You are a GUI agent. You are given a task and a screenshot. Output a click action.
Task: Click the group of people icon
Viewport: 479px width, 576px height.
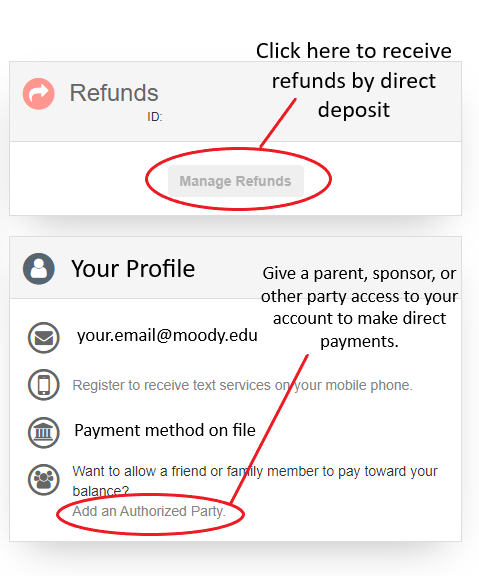click(44, 479)
